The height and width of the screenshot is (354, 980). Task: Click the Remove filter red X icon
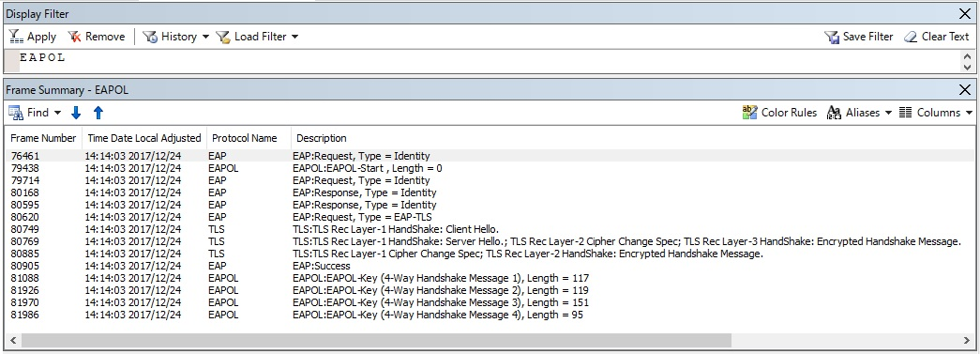coord(75,37)
